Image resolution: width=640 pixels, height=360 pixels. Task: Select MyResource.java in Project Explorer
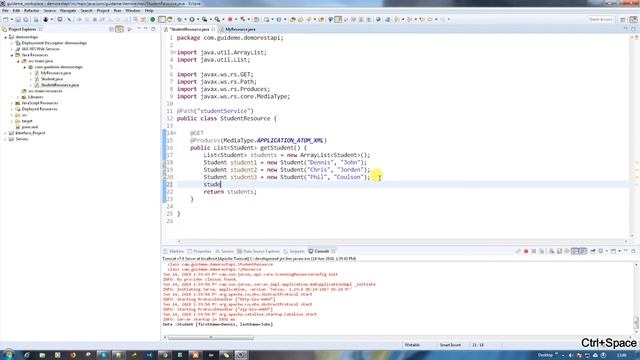56,73
